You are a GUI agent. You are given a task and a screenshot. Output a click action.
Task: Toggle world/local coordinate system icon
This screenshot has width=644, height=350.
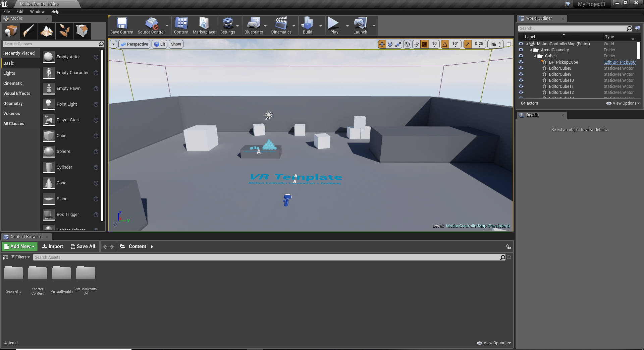407,44
